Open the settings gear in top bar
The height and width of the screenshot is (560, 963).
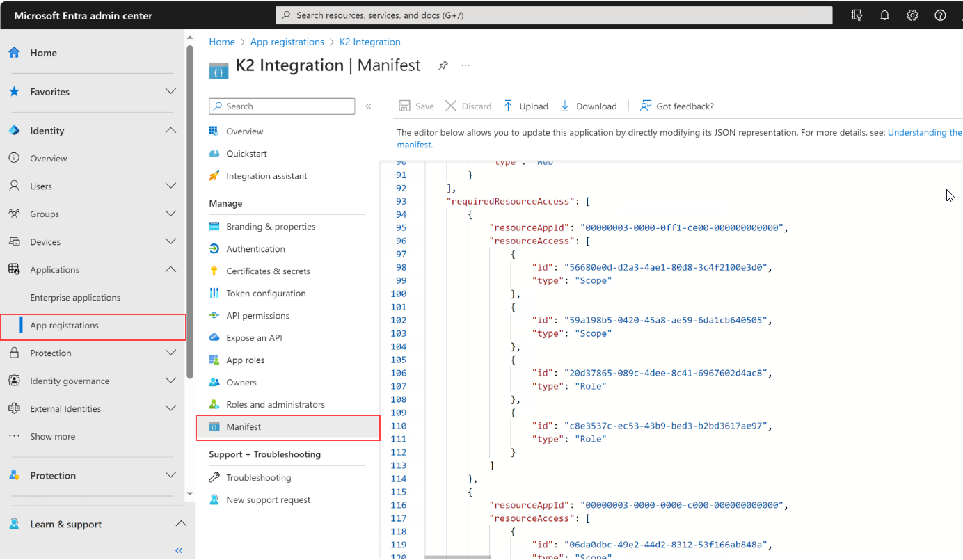[912, 15]
